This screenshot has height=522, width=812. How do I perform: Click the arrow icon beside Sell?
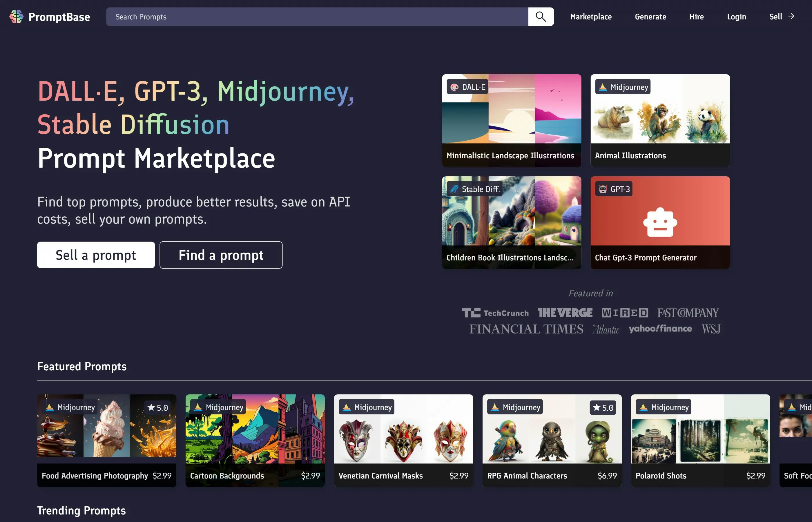click(x=791, y=16)
